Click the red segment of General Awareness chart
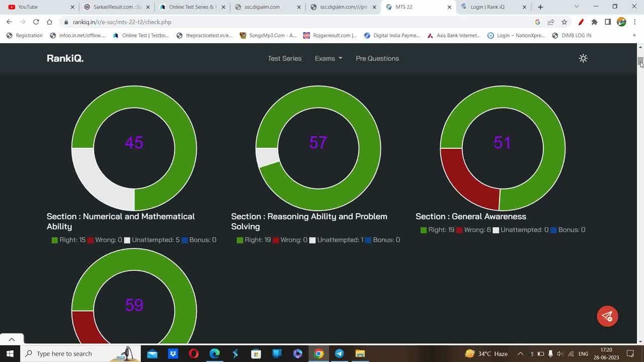 click(465, 182)
